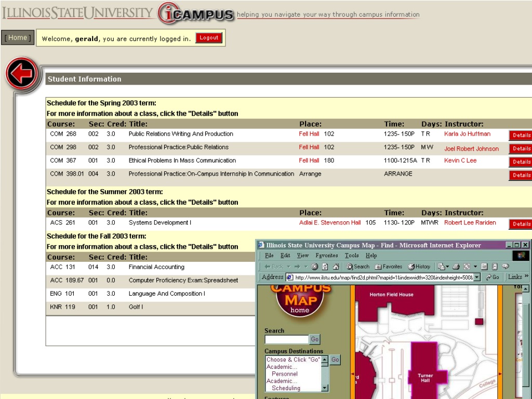
Task: Open the Tools menu in Internet Explorer
Action: [x=352, y=256]
